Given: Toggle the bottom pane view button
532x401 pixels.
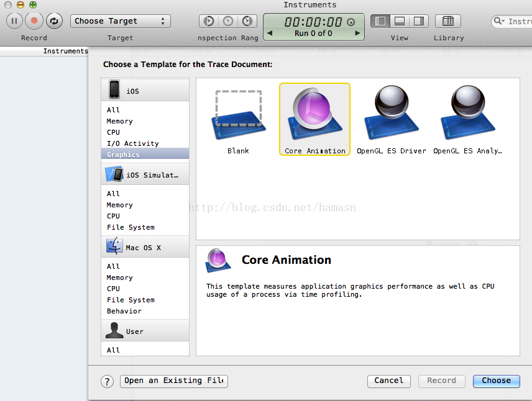Looking at the screenshot, I should click(x=400, y=21).
